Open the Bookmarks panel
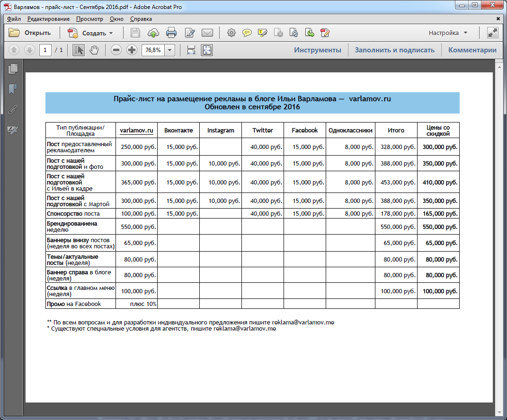Image resolution: width=507 pixels, height=420 pixels. click(x=13, y=89)
